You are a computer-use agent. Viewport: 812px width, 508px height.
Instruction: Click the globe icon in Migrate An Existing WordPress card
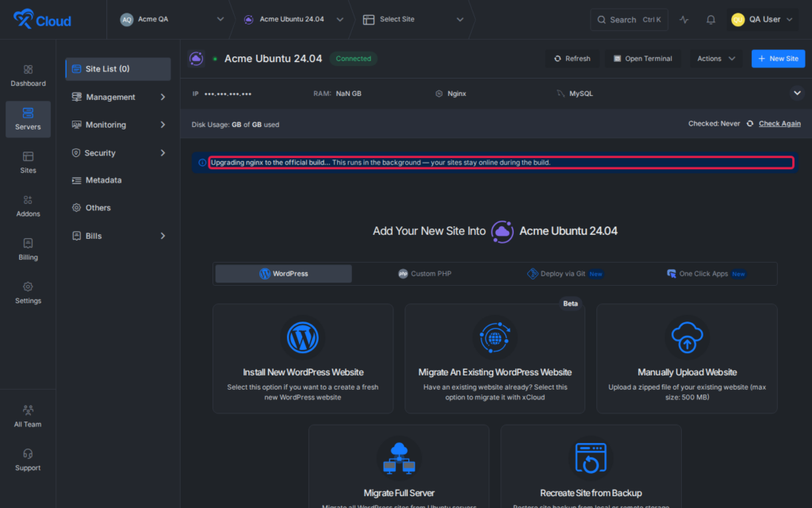[x=495, y=337]
